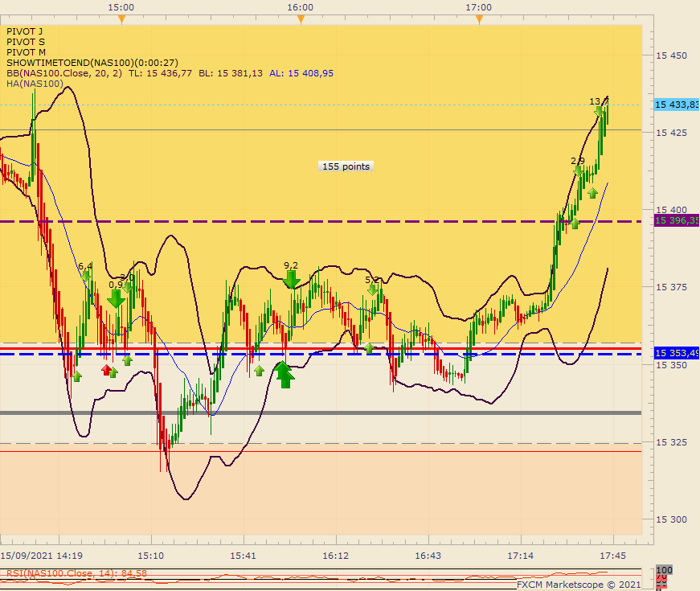
Task: Click the large green up arrow near 15:55
Action: 284,375
